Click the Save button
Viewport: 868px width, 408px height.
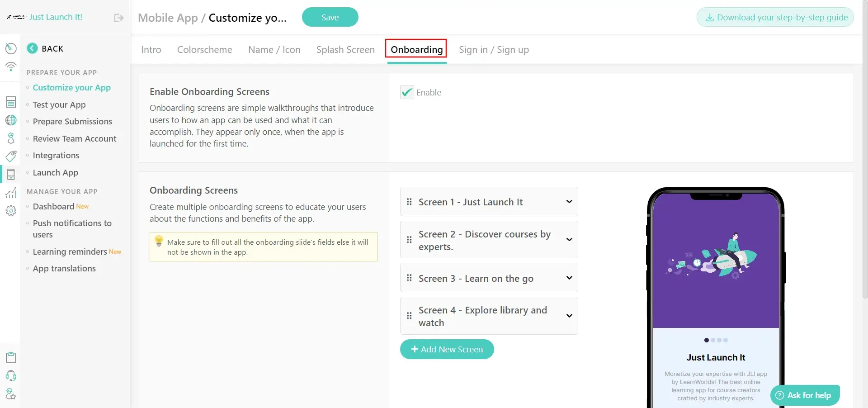330,17
